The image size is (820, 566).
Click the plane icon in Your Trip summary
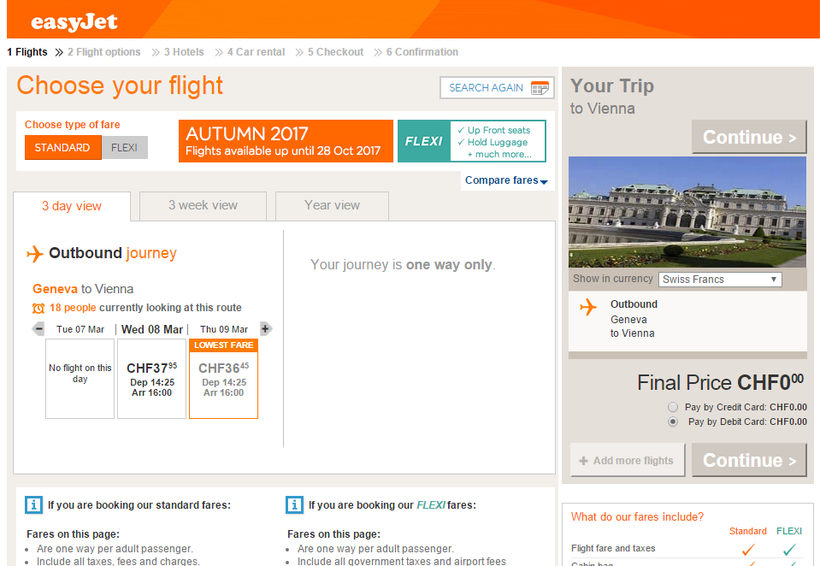[588, 307]
